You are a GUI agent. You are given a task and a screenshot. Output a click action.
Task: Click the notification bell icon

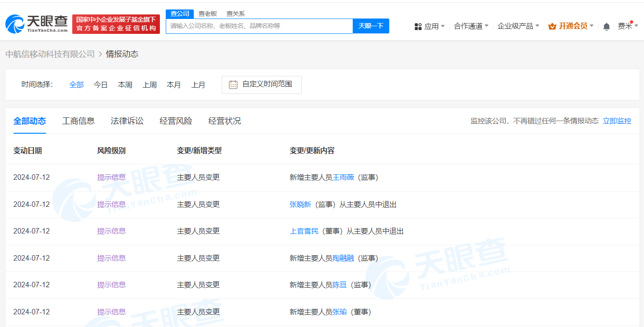click(606, 26)
